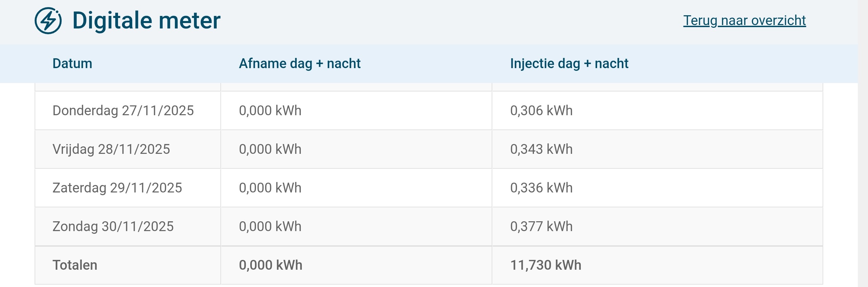Click the 'Zondag 30/11/2025' date cell

[x=113, y=227]
